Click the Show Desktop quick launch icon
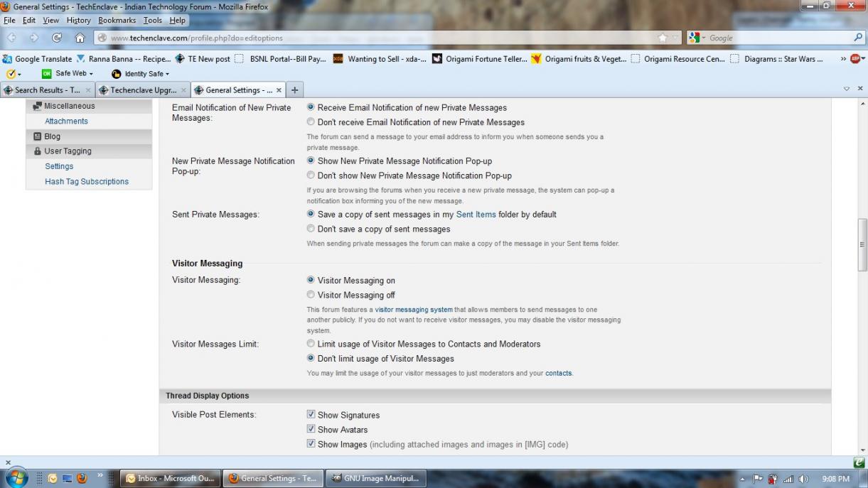 point(66,478)
